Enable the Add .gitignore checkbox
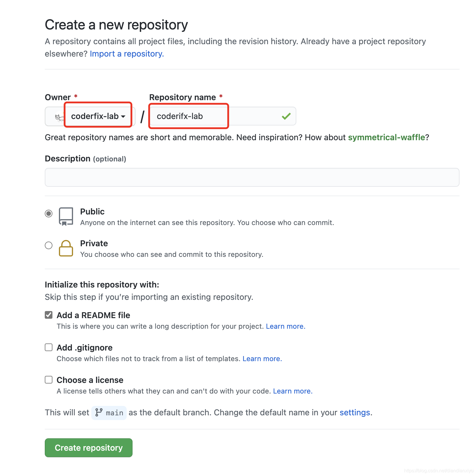 (x=49, y=348)
